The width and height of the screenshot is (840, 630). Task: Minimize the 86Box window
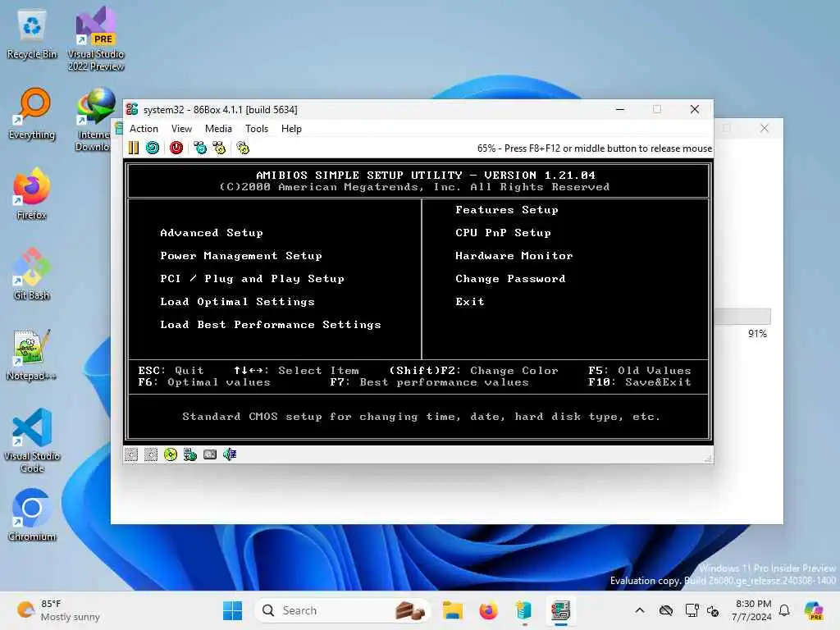[x=620, y=109]
